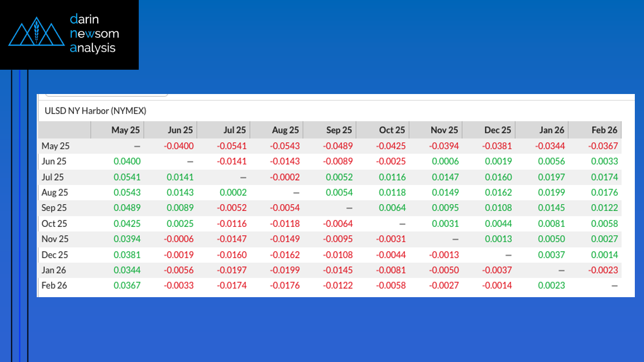Click the Nov 25 column header
Viewport: 644px width, 362px height.
444,130
